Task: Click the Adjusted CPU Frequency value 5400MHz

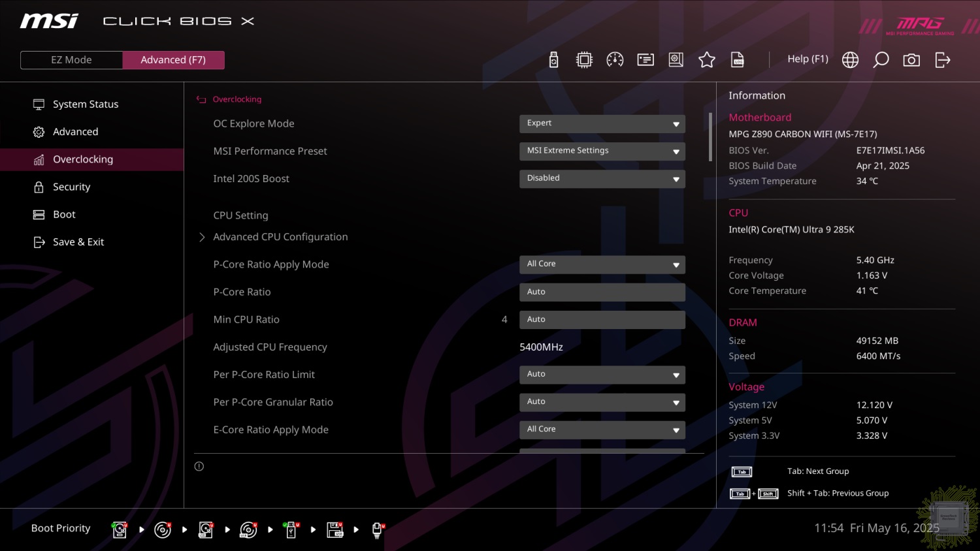Action: click(541, 347)
